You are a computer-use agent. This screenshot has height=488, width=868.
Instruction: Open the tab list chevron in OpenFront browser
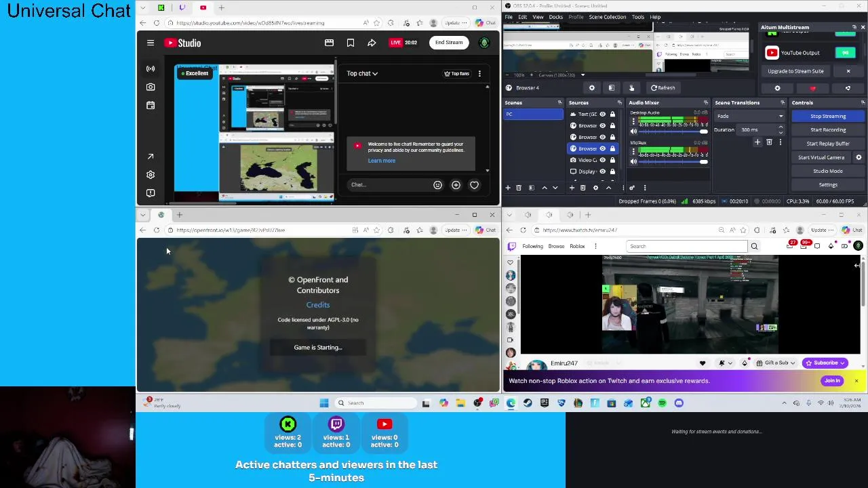[142, 215]
